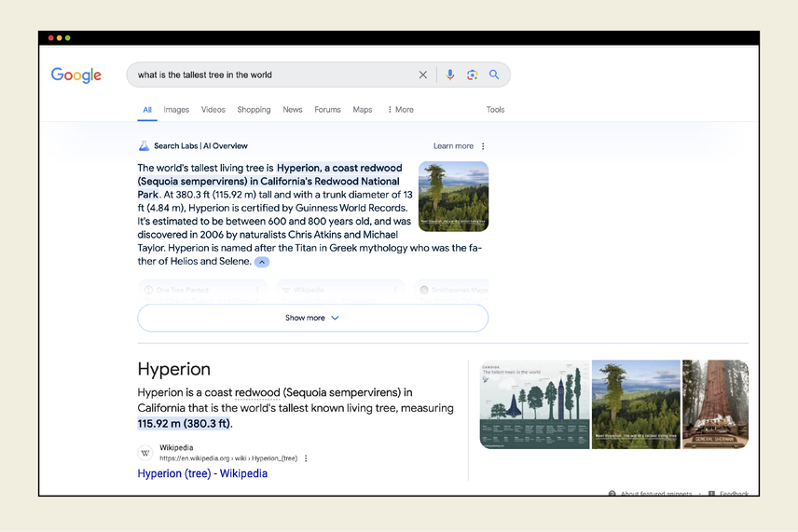This screenshot has height=532, width=798.
Task: Click the Google logo
Action: [x=76, y=75]
